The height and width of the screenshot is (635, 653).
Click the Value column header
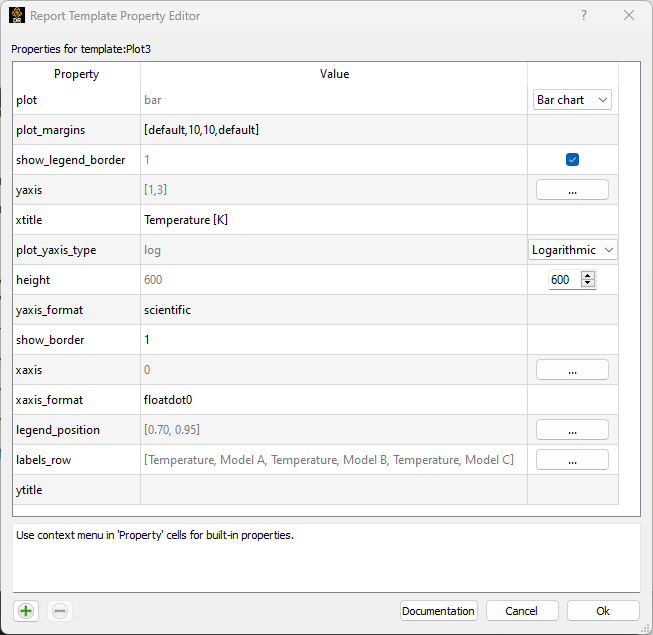[334, 74]
